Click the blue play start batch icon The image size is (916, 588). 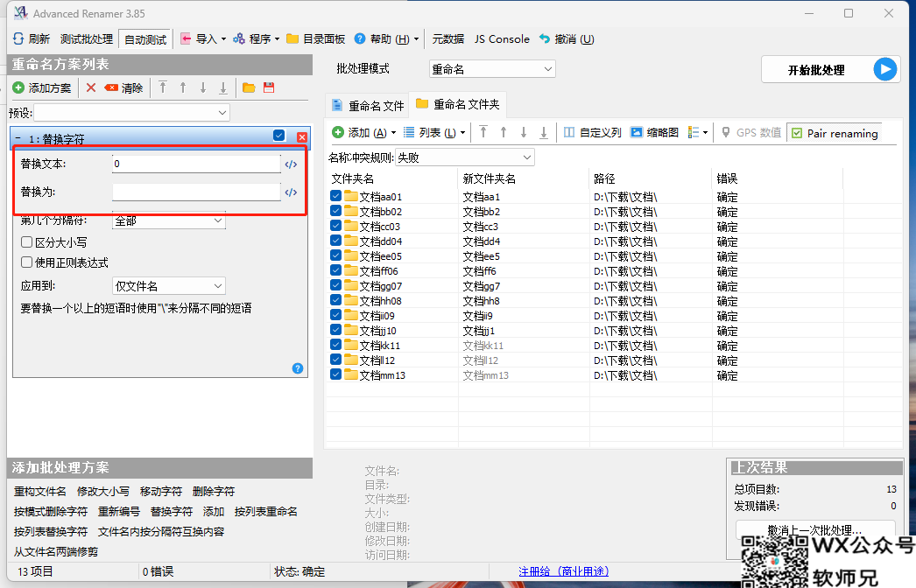click(x=885, y=69)
